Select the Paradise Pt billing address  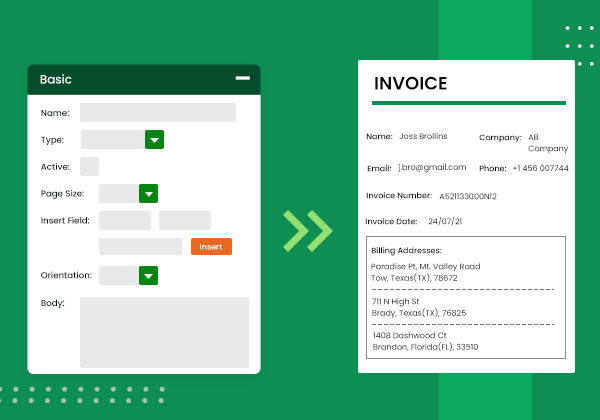425,272
